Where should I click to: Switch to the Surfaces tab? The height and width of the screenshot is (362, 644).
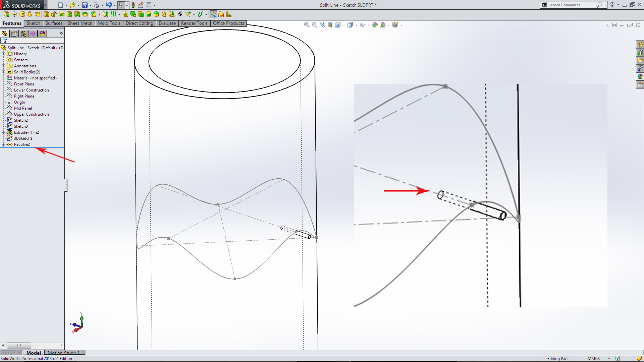(54, 23)
